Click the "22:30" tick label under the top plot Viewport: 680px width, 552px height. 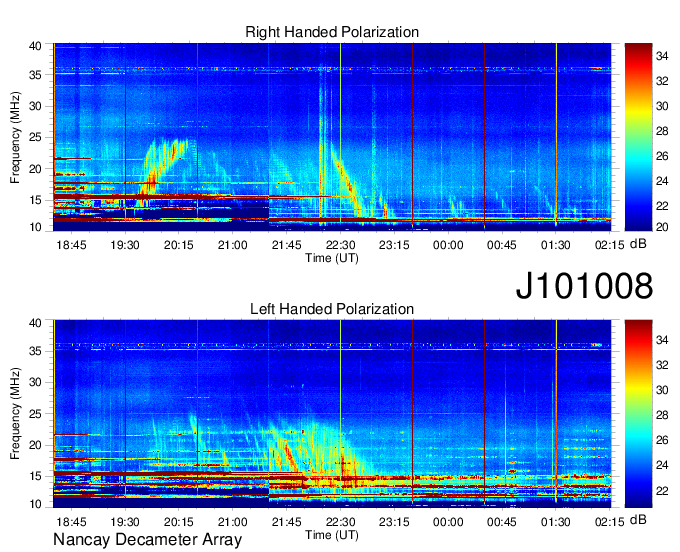click(340, 245)
